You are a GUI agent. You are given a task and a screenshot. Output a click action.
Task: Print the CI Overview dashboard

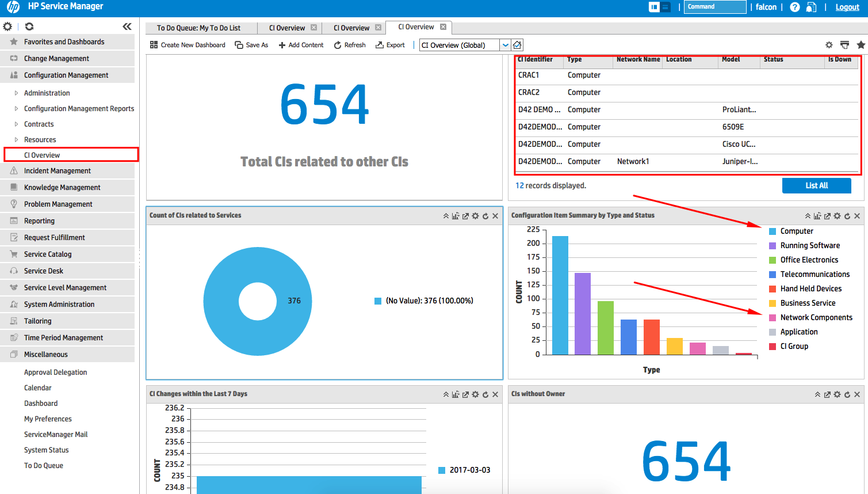(x=844, y=44)
